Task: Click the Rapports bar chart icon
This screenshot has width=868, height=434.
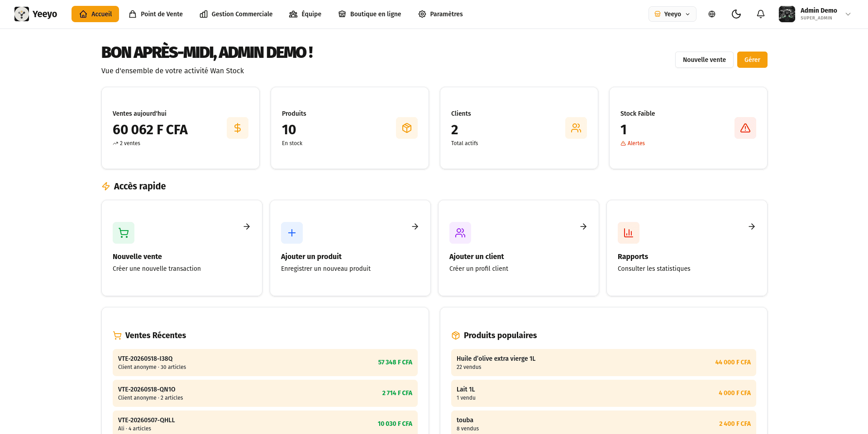Action: click(x=629, y=233)
